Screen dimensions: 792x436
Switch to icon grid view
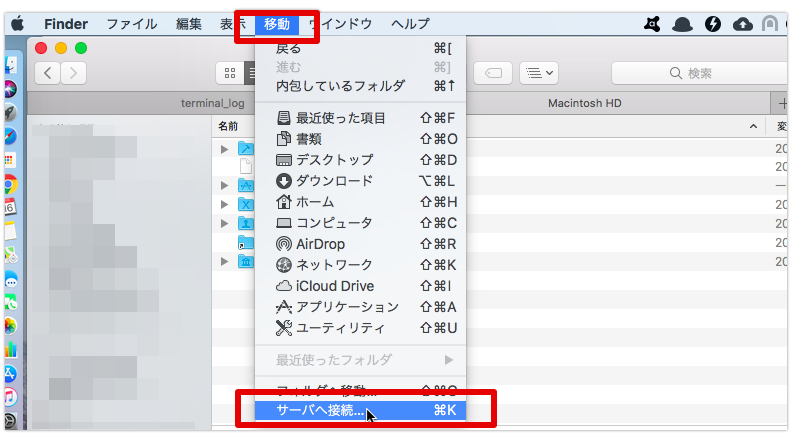[230, 73]
